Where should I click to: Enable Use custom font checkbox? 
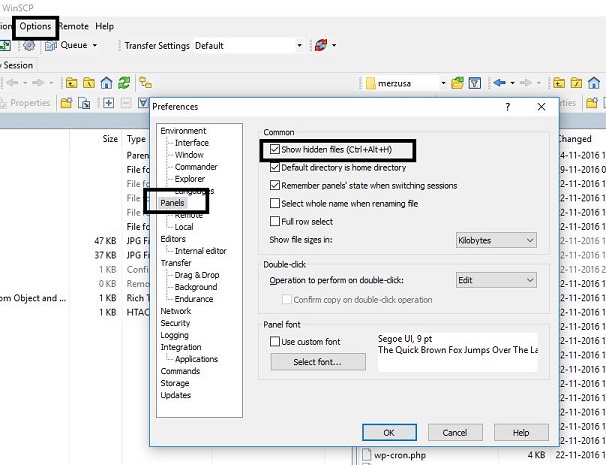(274, 341)
